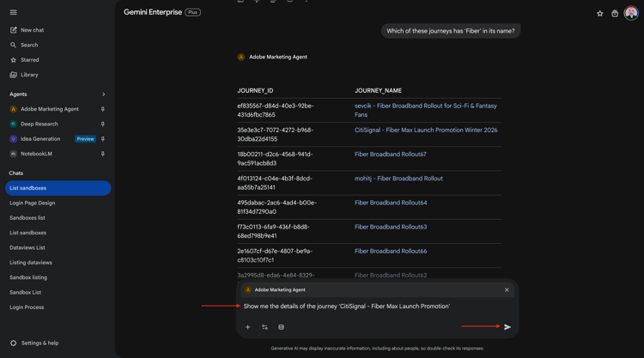Select journey ID starting with 495dabac
Image resolution: width=644 pixels, height=358 pixels.
(x=276, y=207)
